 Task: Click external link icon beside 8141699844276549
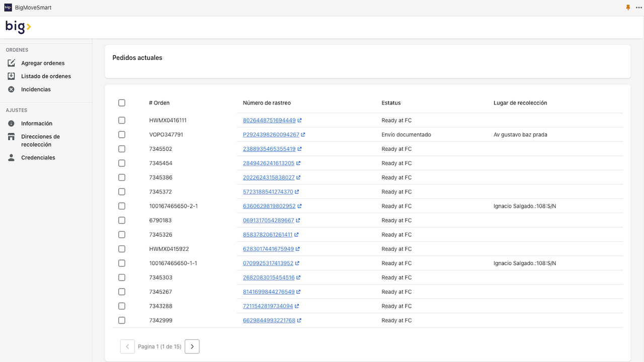(x=299, y=292)
